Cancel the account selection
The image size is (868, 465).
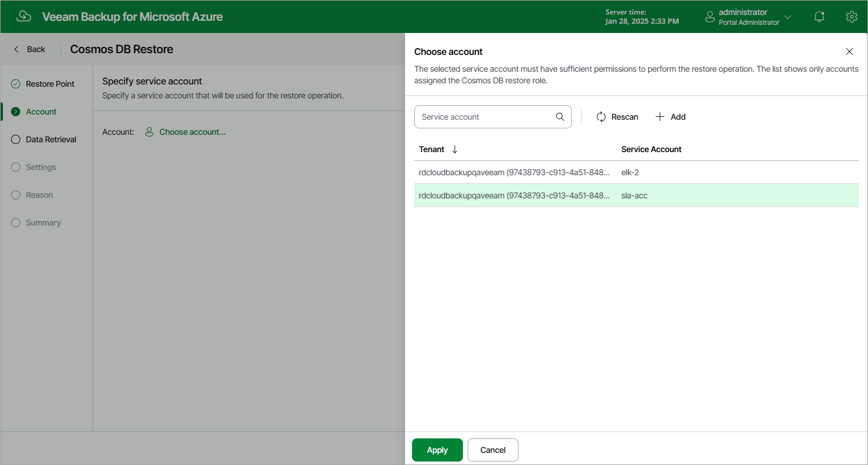[493, 450]
